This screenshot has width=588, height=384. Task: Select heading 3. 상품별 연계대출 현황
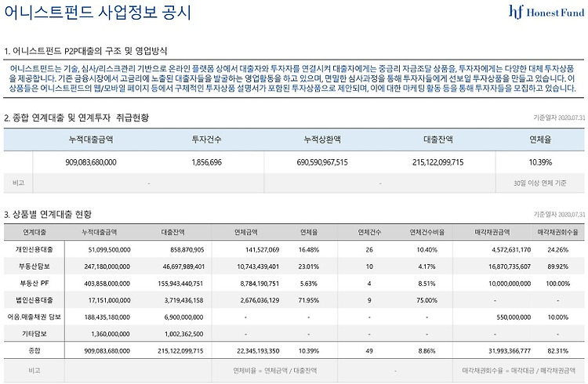[x=48, y=215]
